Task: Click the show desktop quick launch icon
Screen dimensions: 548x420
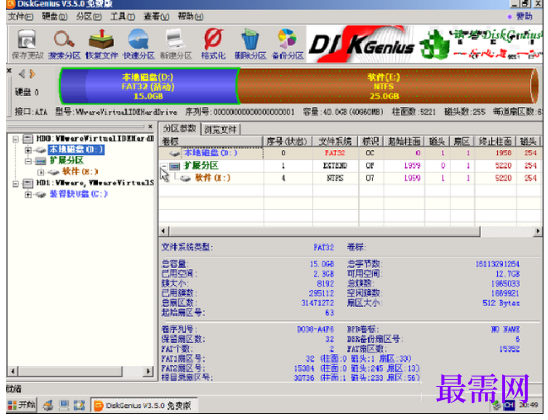Action: (64, 405)
